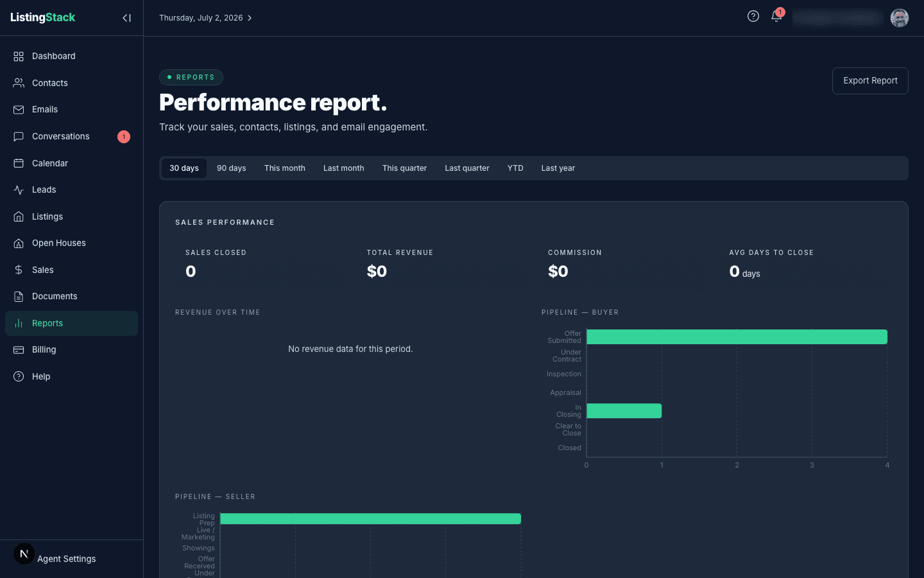Click the Listing Prep seller pipeline bar
924x578 pixels.
tap(371, 519)
